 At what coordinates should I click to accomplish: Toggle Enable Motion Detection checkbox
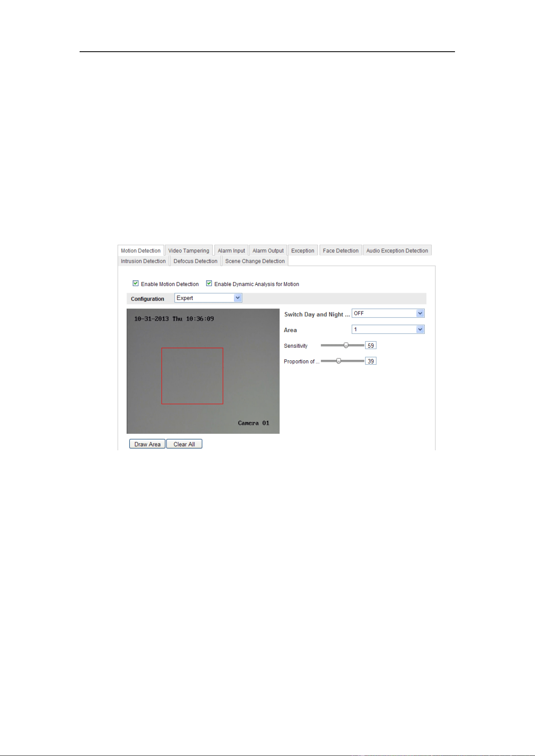pos(136,283)
